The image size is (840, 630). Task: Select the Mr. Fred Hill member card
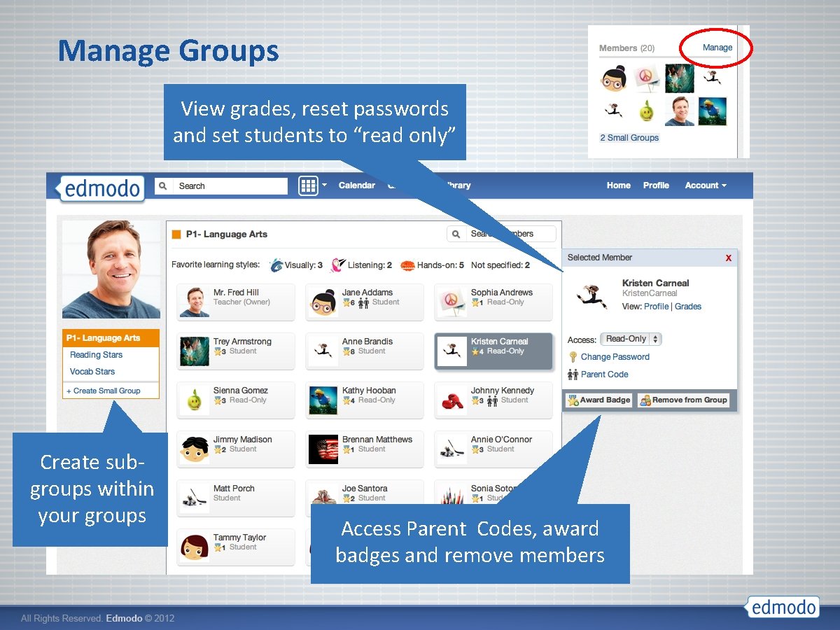[236, 302]
